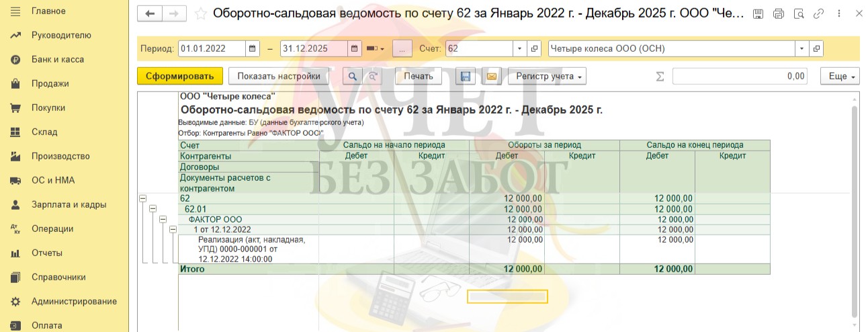The height and width of the screenshot is (332, 868).
Task: Open the Еще menu
Action: click(840, 77)
